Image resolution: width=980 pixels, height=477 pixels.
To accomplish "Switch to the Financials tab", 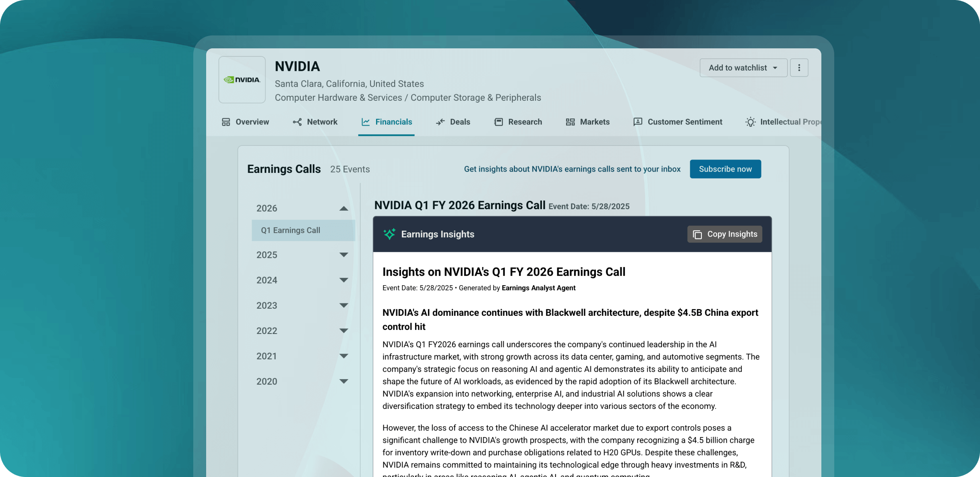I will [x=387, y=122].
